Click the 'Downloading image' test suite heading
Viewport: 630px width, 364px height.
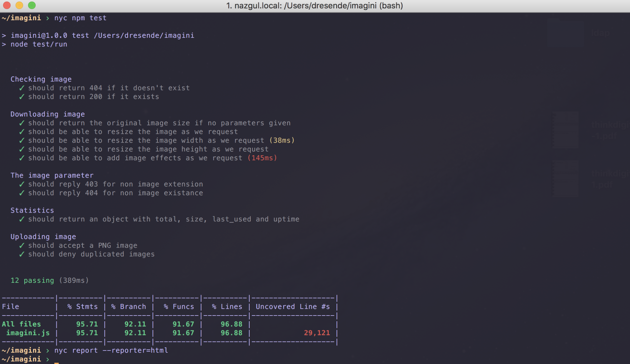pyautogui.click(x=48, y=114)
